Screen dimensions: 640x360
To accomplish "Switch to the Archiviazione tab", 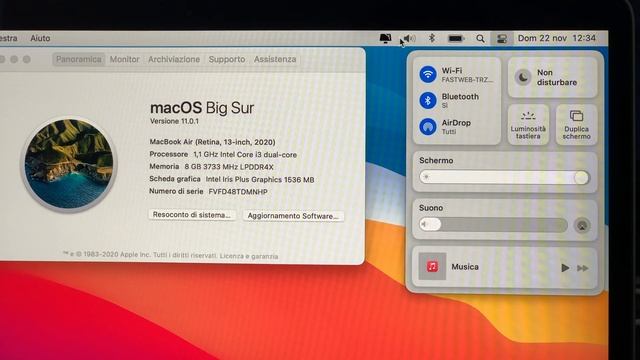I will tap(174, 59).
